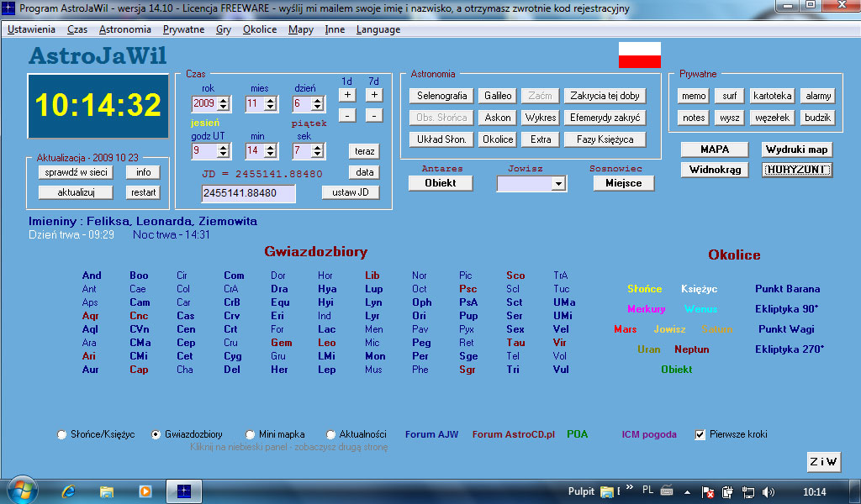Choose the Mini mapka radio option
The height and width of the screenshot is (504, 861).
[x=251, y=434]
